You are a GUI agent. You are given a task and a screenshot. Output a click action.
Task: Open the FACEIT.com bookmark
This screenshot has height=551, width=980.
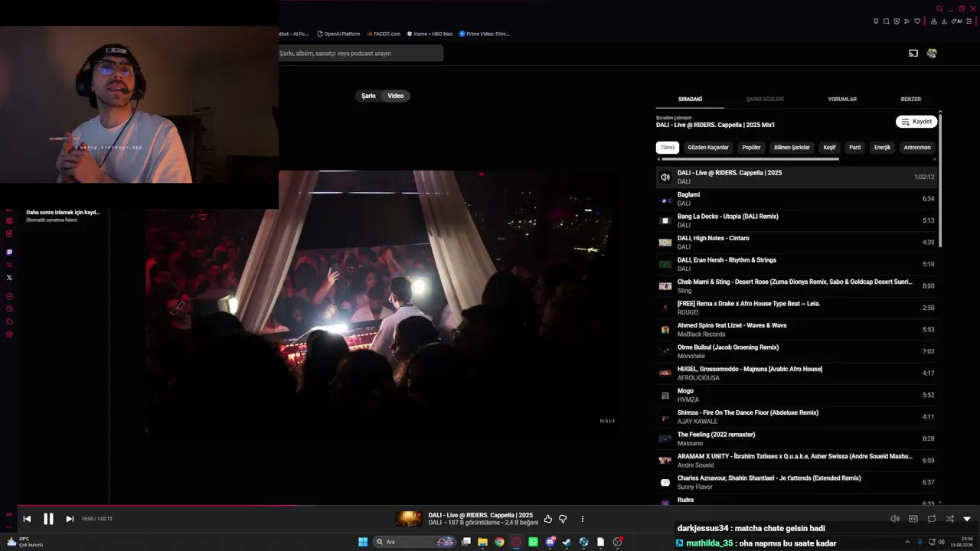[x=384, y=34]
